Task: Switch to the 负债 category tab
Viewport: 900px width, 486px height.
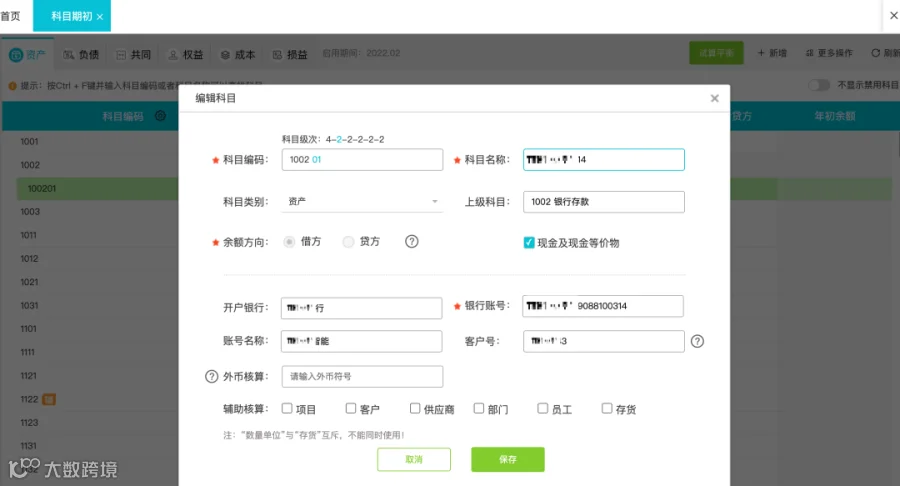Action: 81,55
